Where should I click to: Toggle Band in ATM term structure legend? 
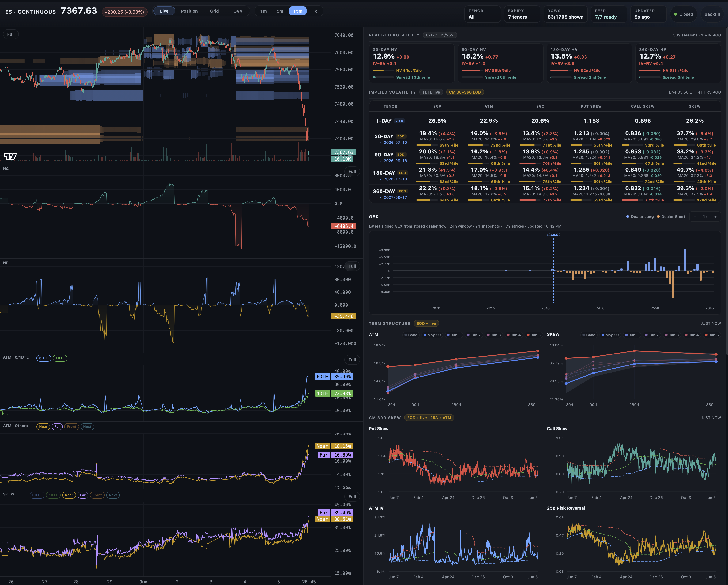(411, 335)
